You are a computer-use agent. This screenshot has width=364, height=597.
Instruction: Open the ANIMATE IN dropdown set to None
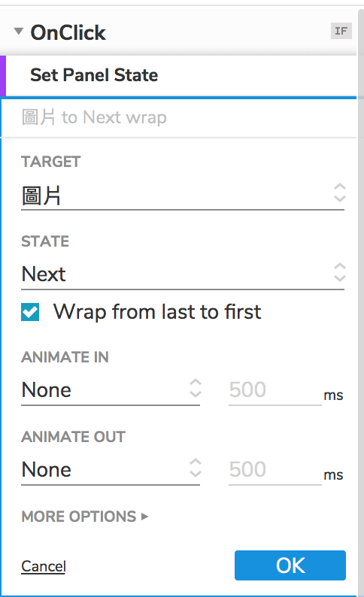click(111, 391)
